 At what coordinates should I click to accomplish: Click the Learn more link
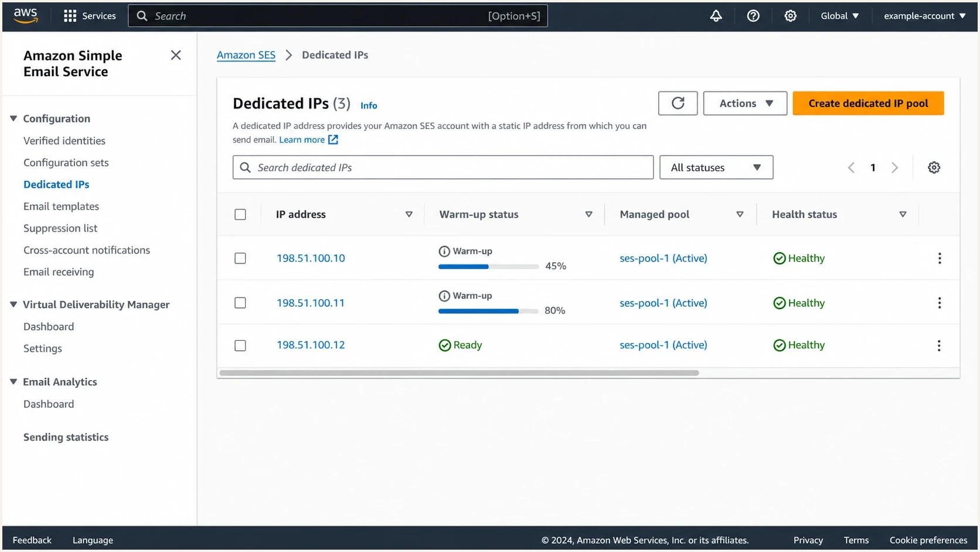point(302,140)
